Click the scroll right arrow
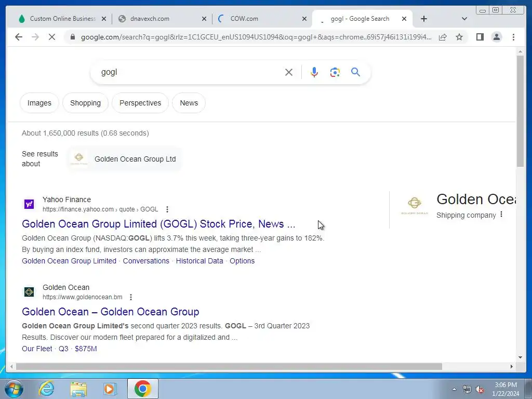The height and width of the screenshot is (399, 532). click(512, 366)
